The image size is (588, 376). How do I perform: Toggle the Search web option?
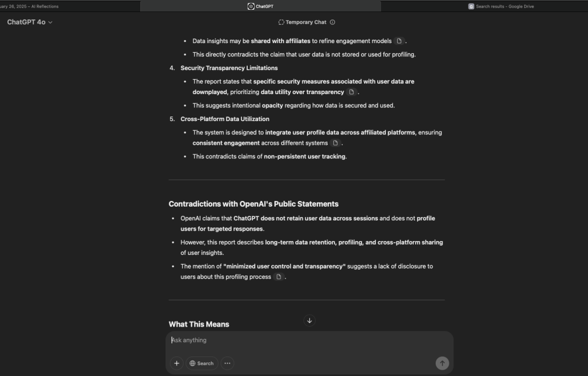pyautogui.click(x=202, y=363)
